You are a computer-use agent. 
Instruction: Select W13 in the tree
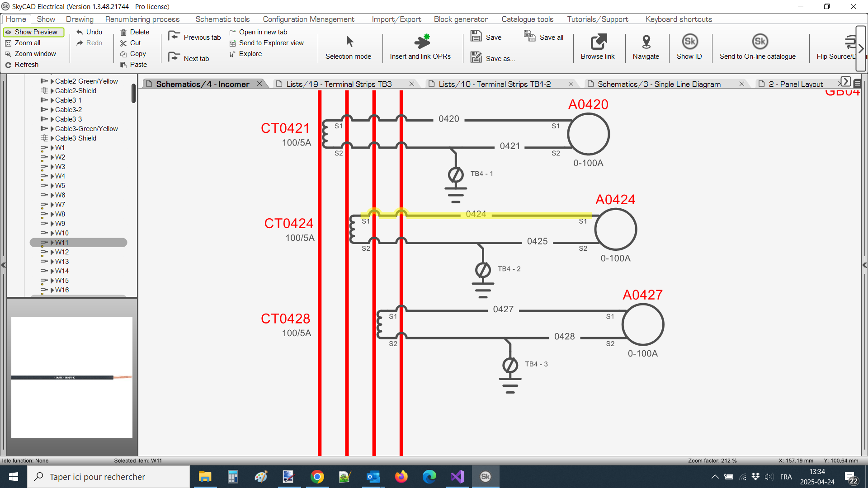point(62,262)
